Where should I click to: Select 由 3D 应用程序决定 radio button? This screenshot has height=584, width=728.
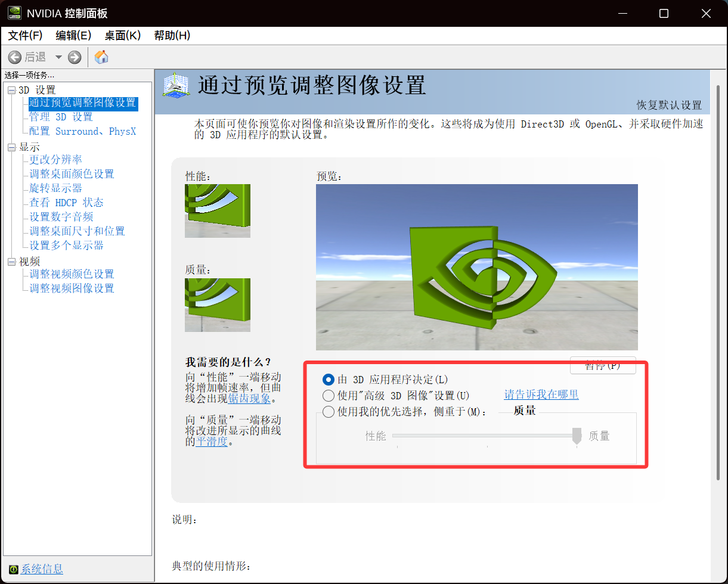click(x=328, y=379)
